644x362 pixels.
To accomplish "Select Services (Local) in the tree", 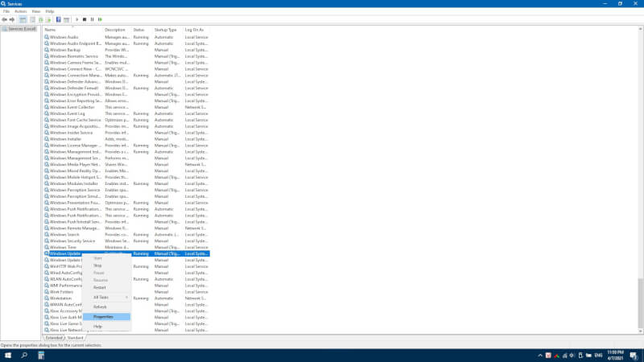I will (x=19, y=29).
